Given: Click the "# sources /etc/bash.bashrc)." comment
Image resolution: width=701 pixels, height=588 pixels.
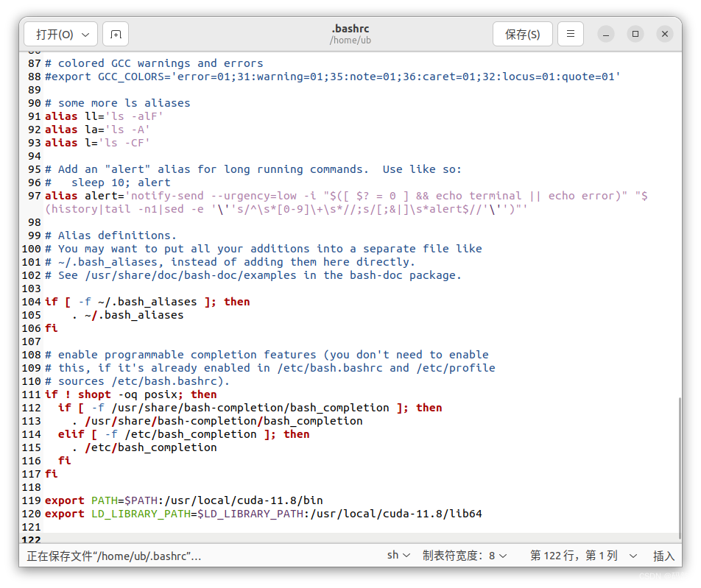Looking at the screenshot, I should (137, 381).
